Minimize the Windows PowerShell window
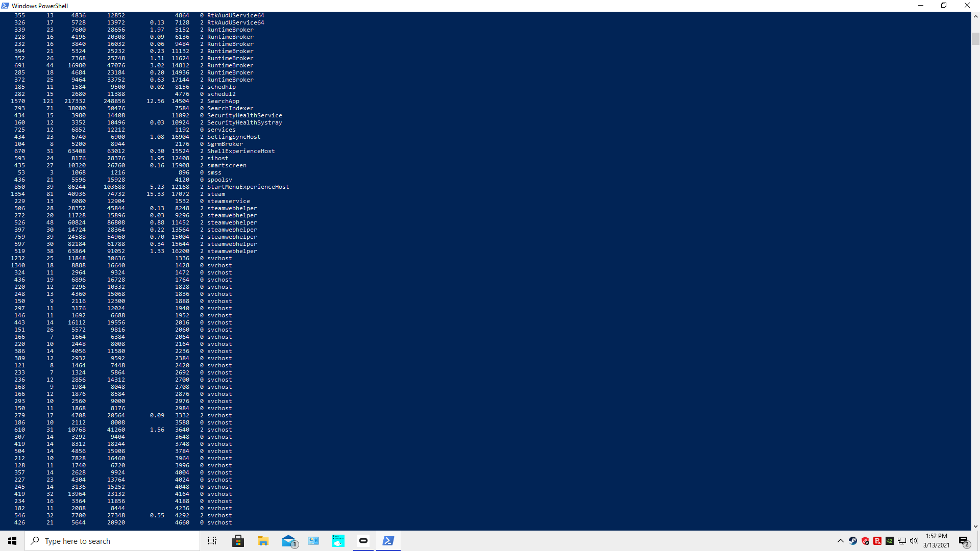 tap(921, 6)
